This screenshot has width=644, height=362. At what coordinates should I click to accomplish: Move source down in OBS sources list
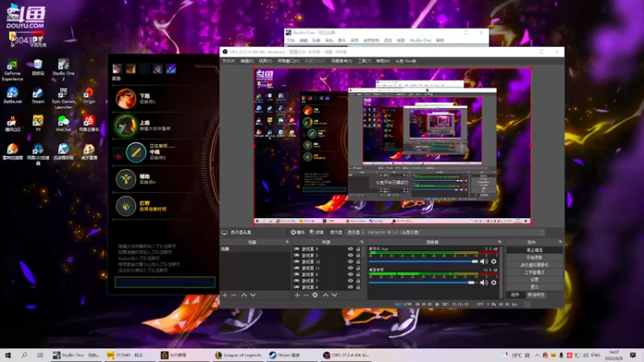click(335, 294)
